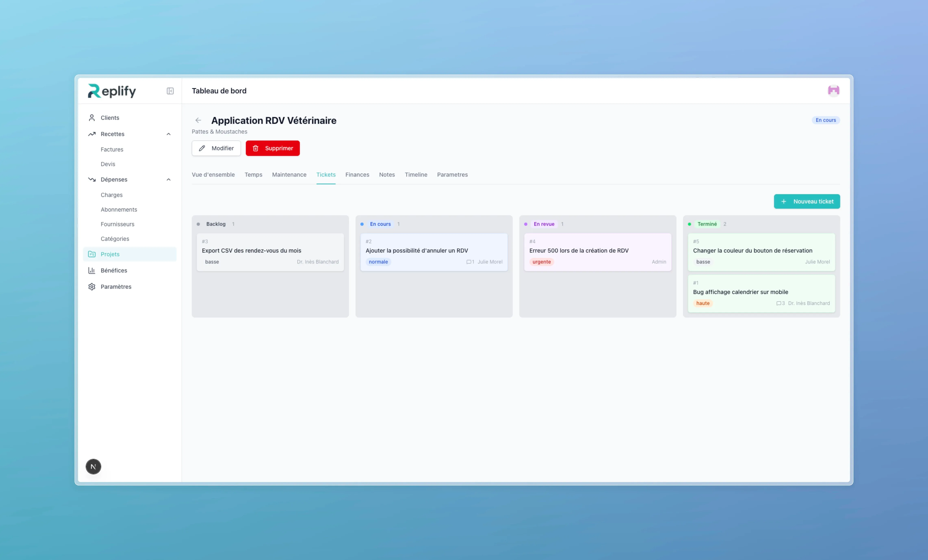
Task: Click the Bénéfices bar chart icon
Action: [x=91, y=270]
